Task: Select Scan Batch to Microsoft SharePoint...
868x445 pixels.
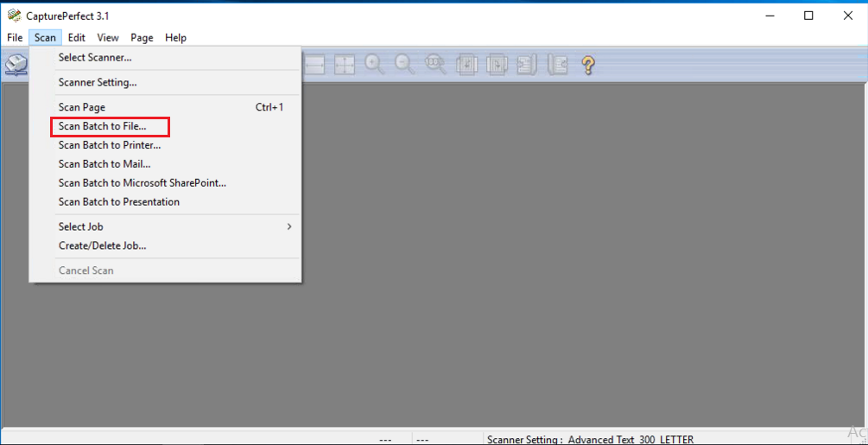Action: tap(166, 183)
